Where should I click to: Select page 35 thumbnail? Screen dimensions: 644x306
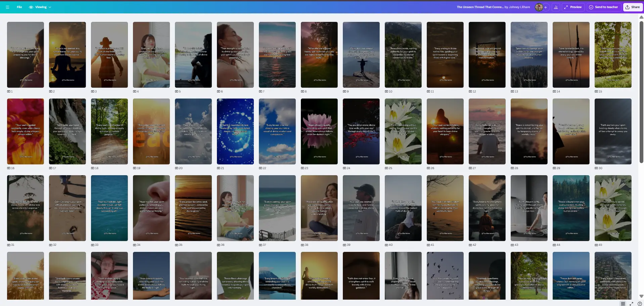click(193, 208)
